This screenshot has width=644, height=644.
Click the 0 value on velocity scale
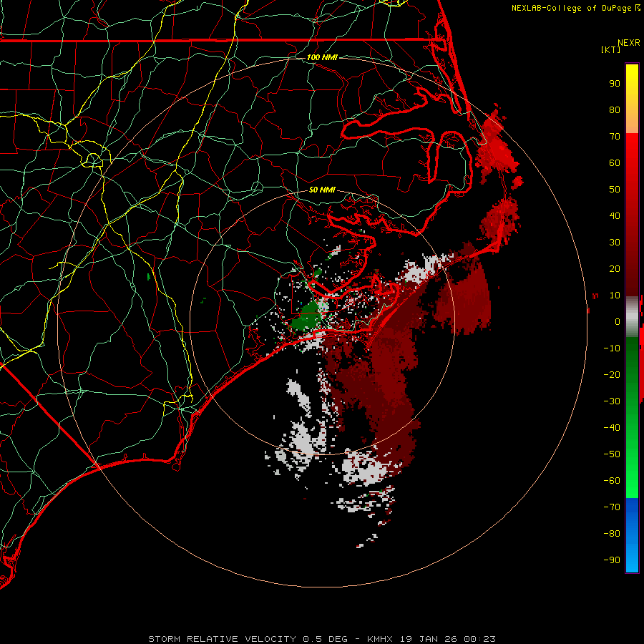coord(618,322)
